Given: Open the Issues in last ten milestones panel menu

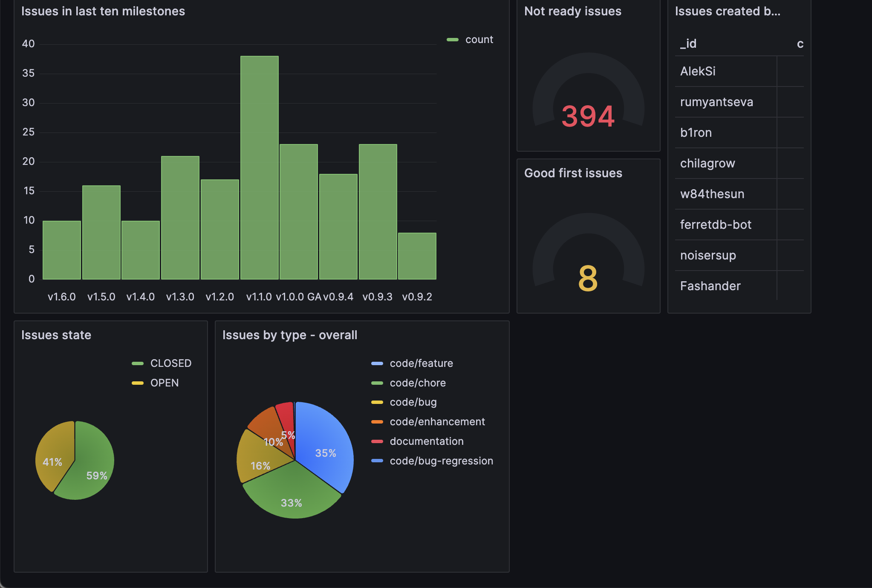Looking at the screenshot, I should coord(104,11).
